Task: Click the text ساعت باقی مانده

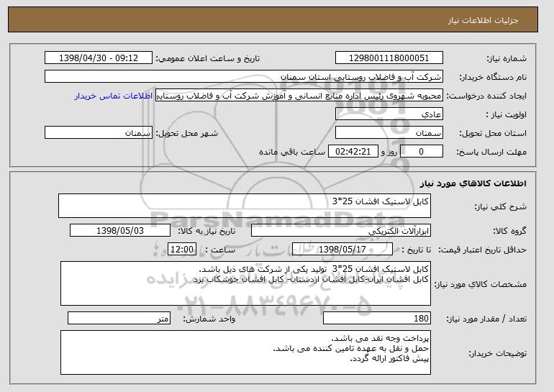Action: (x=292, y=152)
